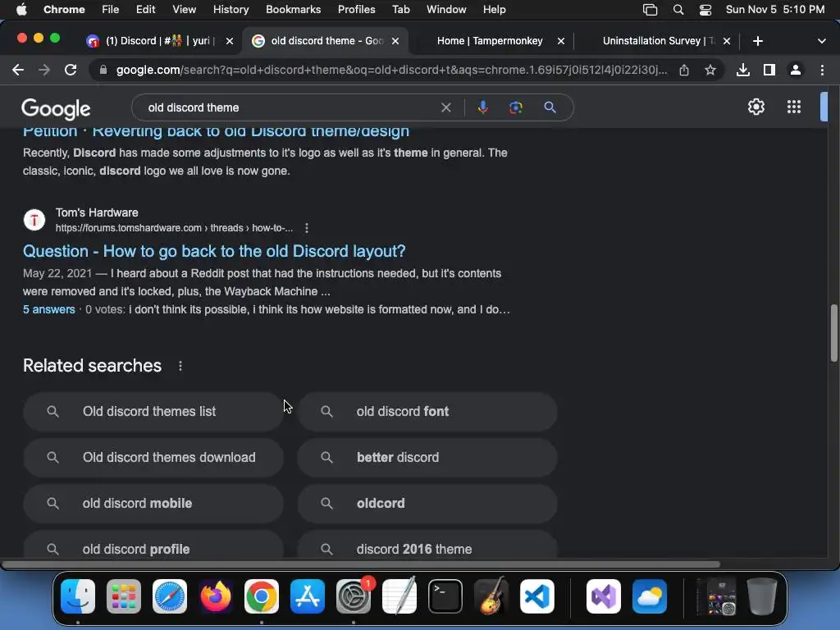Screen dimensions: 840x630
Task: Open the Google apps grid
Action: coord(794,107)
